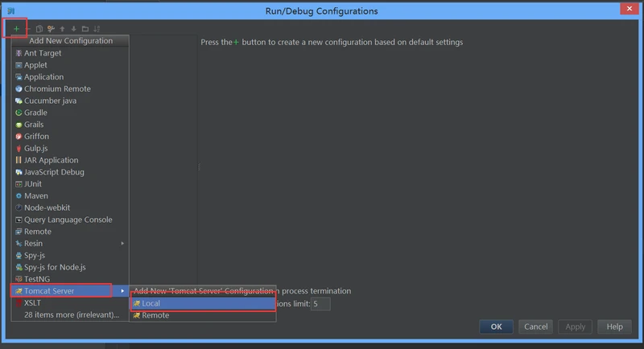Click the IntelliJ icon in title bar
644x349 pixels.
point(11,10)
